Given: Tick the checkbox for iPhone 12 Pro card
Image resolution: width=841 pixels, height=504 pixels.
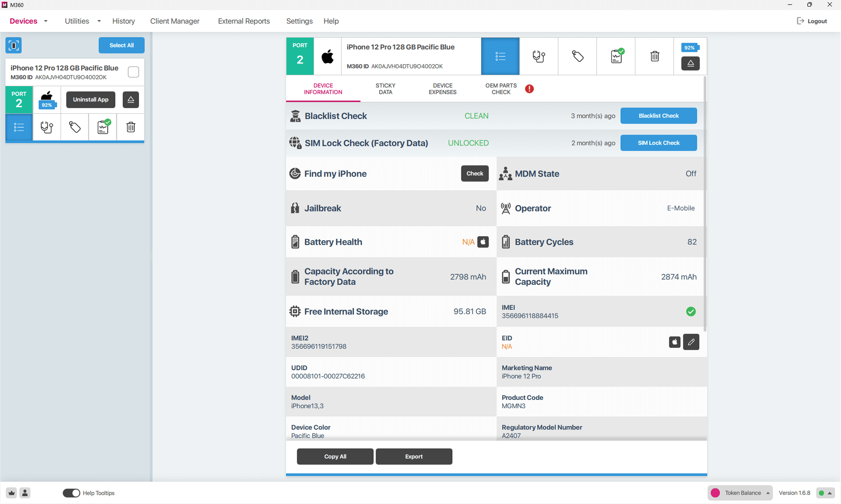Looking at the screenshot, I should pos(134,72).
